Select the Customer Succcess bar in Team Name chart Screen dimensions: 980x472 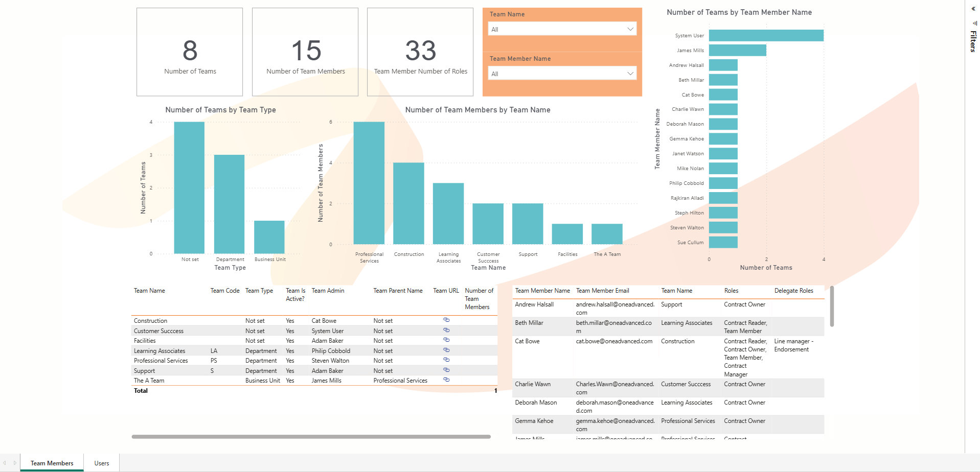(488, 224)
